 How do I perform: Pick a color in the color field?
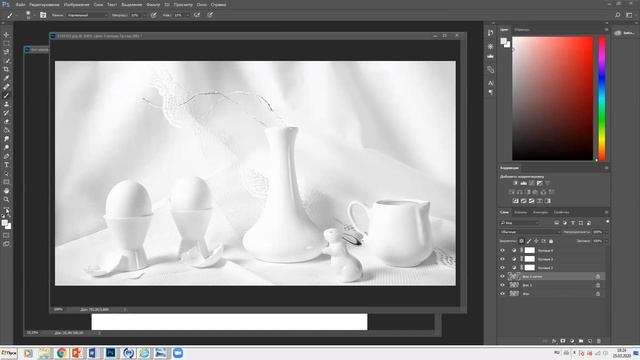click(552, 98)
